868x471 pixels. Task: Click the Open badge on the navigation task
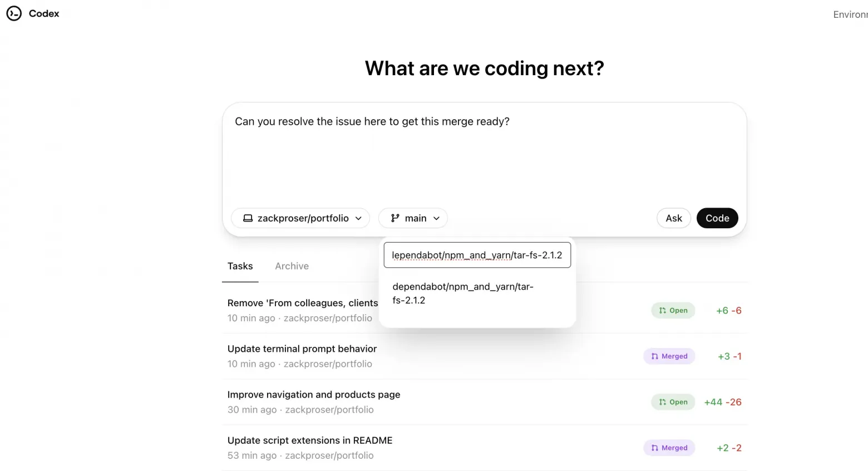tap(673, 401)
